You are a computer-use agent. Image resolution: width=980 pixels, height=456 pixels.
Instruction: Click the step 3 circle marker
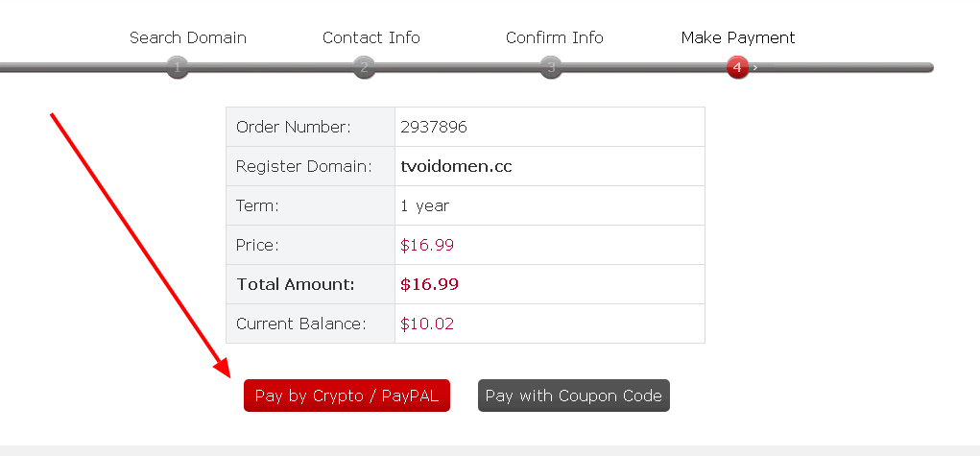tap(550, 67)
